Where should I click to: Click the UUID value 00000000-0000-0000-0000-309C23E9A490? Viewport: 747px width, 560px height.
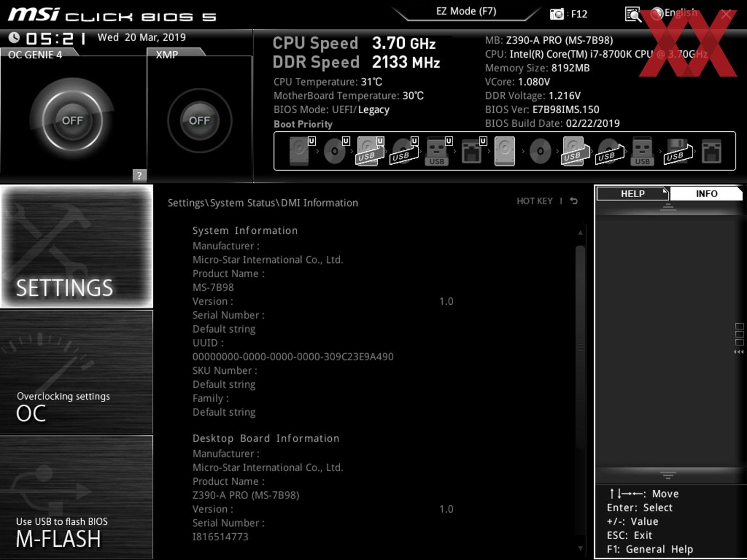click(293, 357)
